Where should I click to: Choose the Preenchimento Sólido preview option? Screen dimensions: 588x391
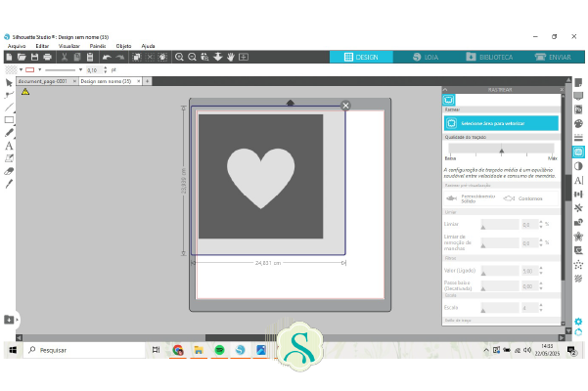tap(473, 198)
